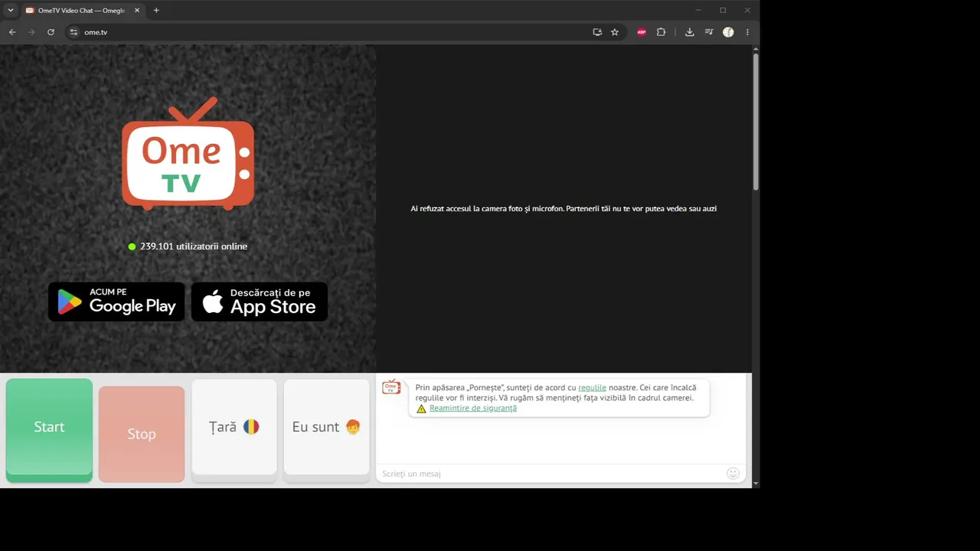
Task: Click the OmeTV avatar in the chat message
Action: click(x=391, y=387)
